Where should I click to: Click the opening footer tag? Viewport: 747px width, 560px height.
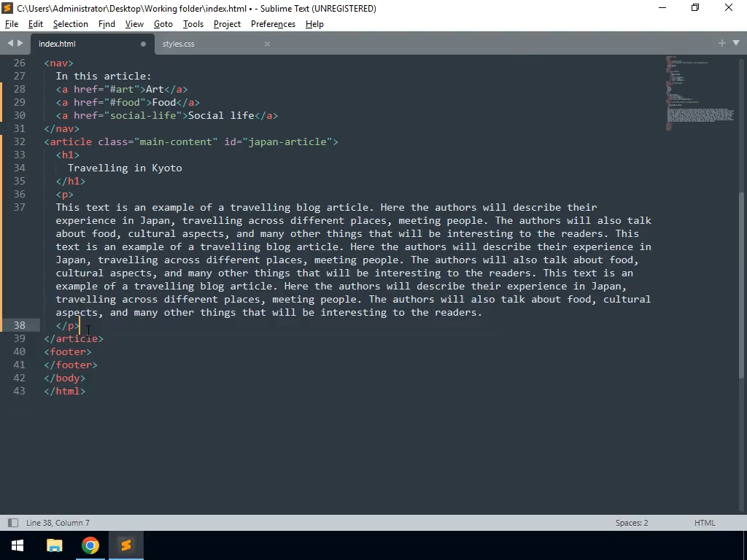(x=68, y=351)
